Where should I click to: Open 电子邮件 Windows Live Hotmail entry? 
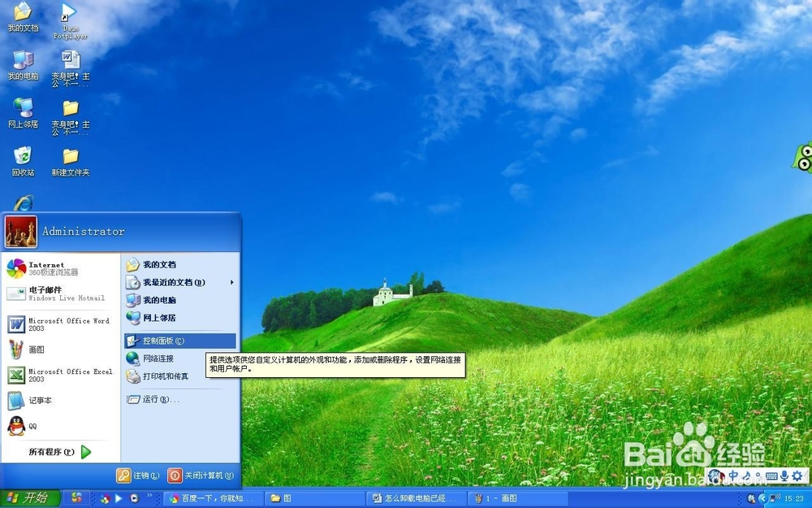click(61, 293)
